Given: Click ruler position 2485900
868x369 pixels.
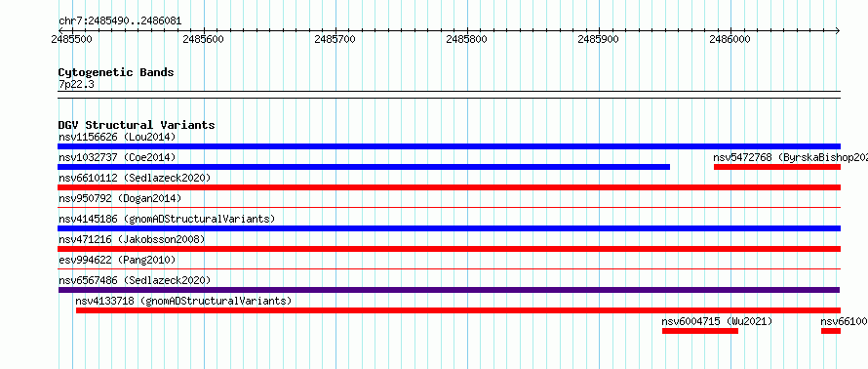Looking at the screenshot, I should click(599, 39).
